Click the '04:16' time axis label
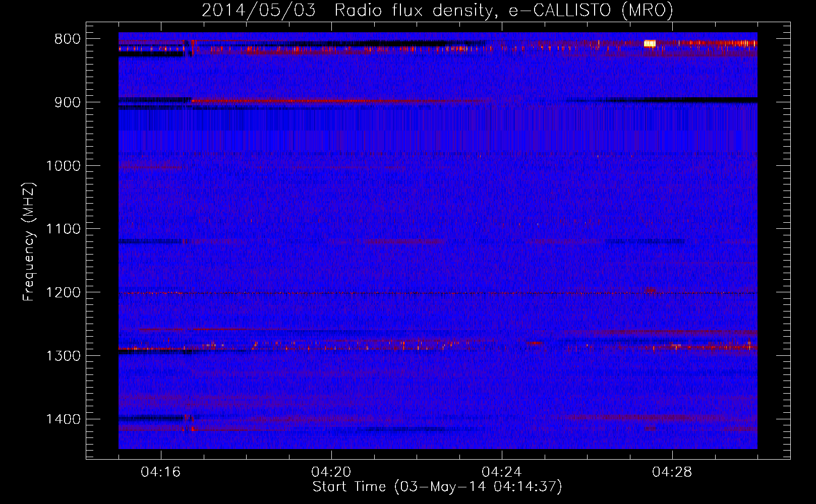 (x=160, y=472)
